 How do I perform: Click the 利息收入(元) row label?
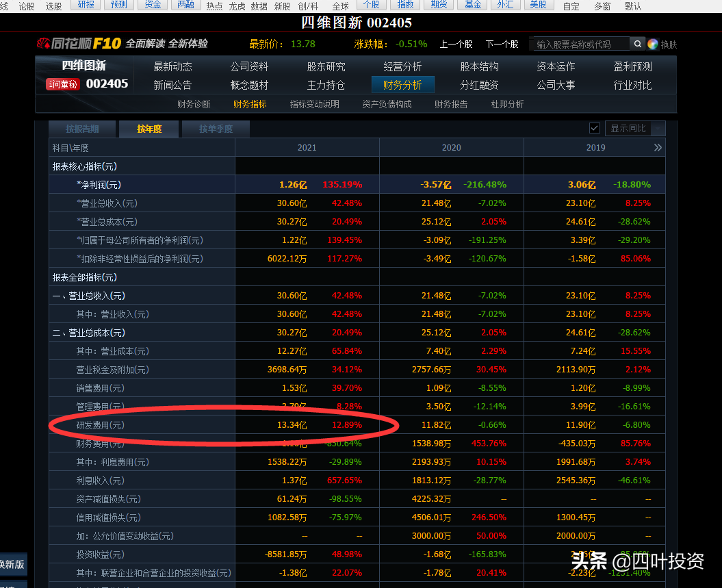[101, 481]
